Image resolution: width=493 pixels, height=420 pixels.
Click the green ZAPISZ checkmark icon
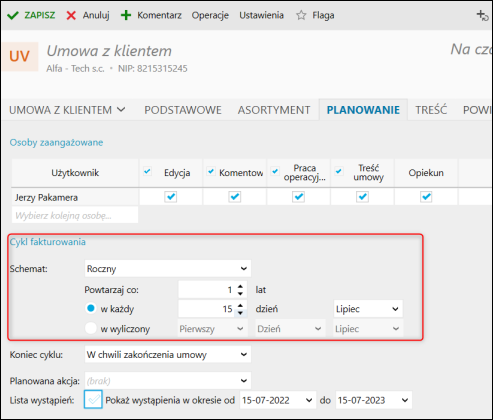(13, 15)
